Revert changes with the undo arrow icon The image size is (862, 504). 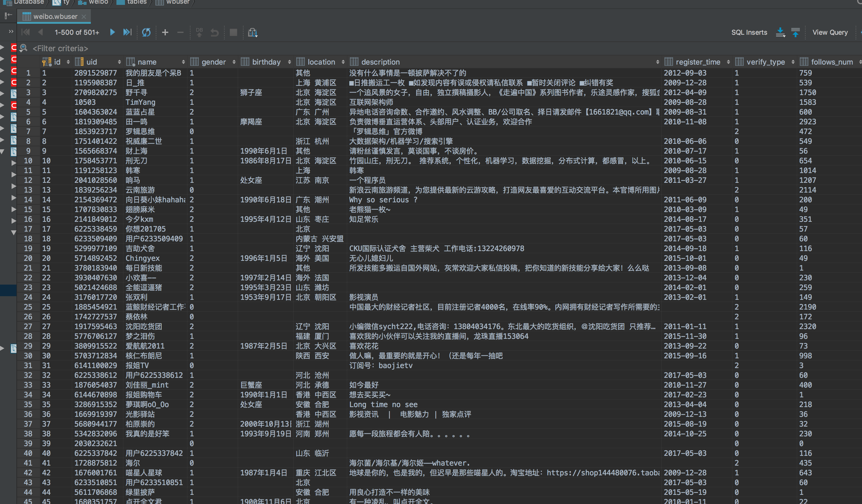pyautogui.click(x=215, y=32)
